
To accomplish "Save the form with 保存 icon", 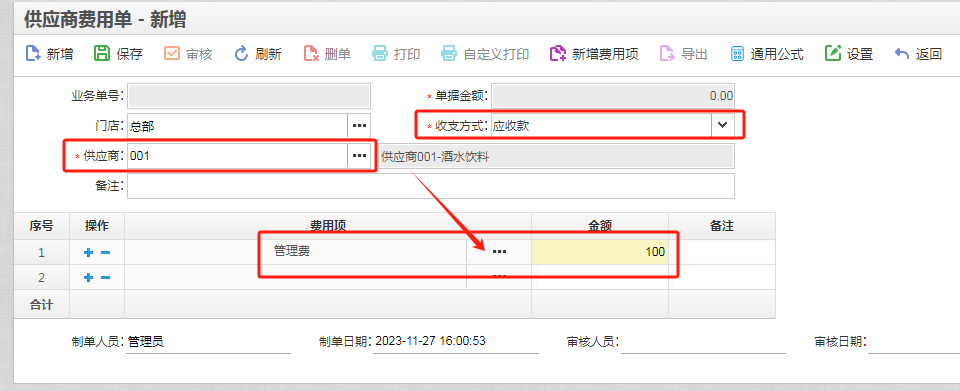I will (x=102, y=54).
